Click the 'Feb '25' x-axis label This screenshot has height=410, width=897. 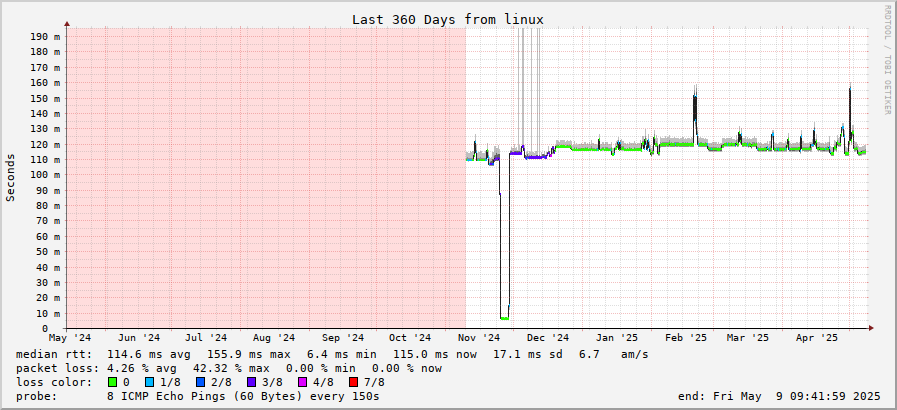686,338
